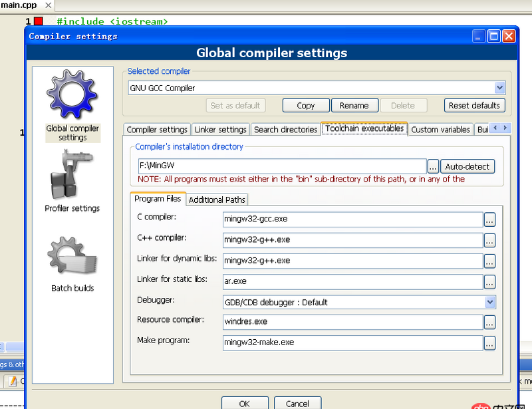Click the installation directory field showing F:\MinGW

pos(282,166)
